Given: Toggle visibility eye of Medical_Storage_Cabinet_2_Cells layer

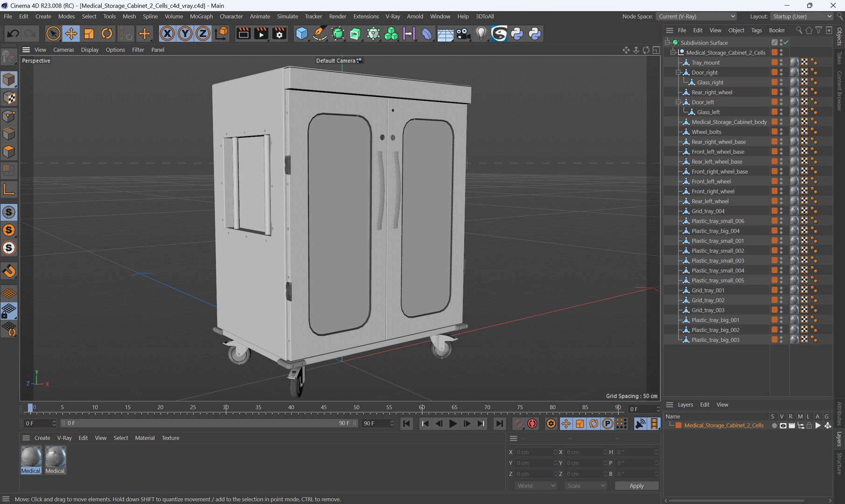Looking at the screenshot, I should tap(783, 426).
